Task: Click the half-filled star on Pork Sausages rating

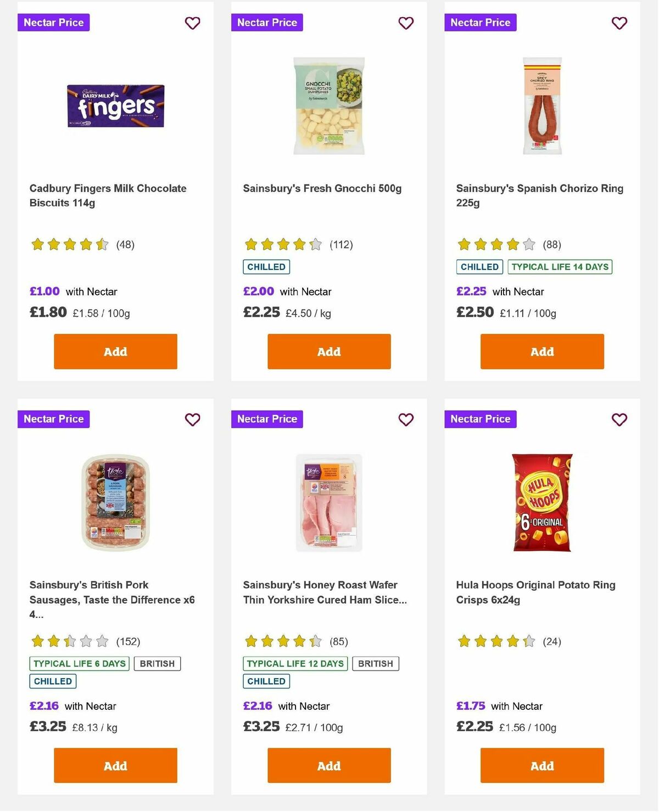Action: point(69,641)
